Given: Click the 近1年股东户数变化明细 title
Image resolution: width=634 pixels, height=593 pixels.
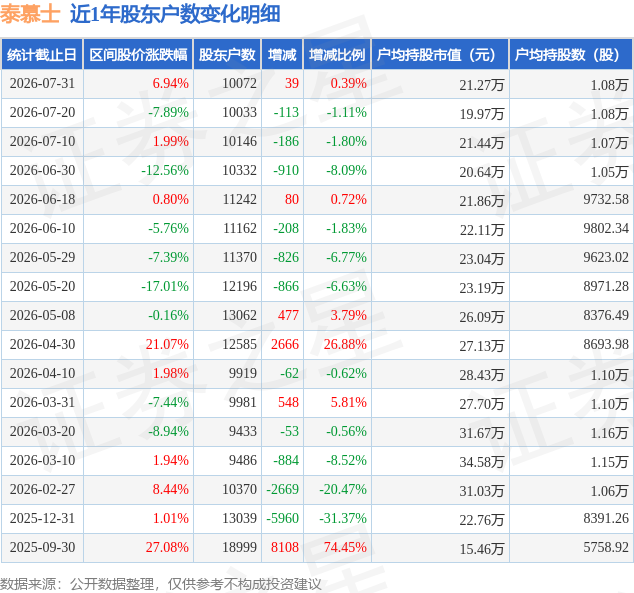Looking at the screenshot, I should tap(175, 15).
